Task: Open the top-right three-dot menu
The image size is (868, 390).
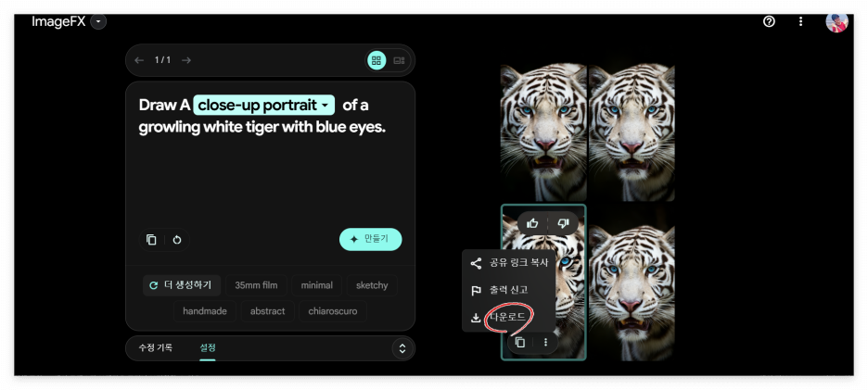Action: click(x=800, y=21)
